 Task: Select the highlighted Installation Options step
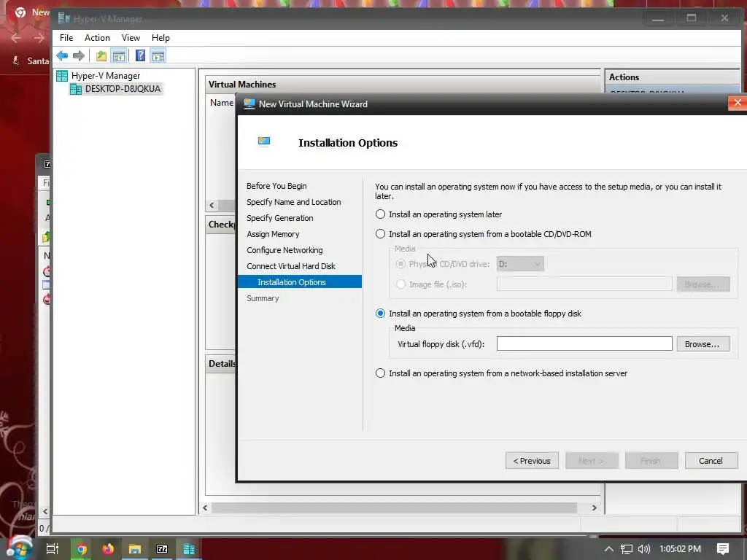click(300, 282)
